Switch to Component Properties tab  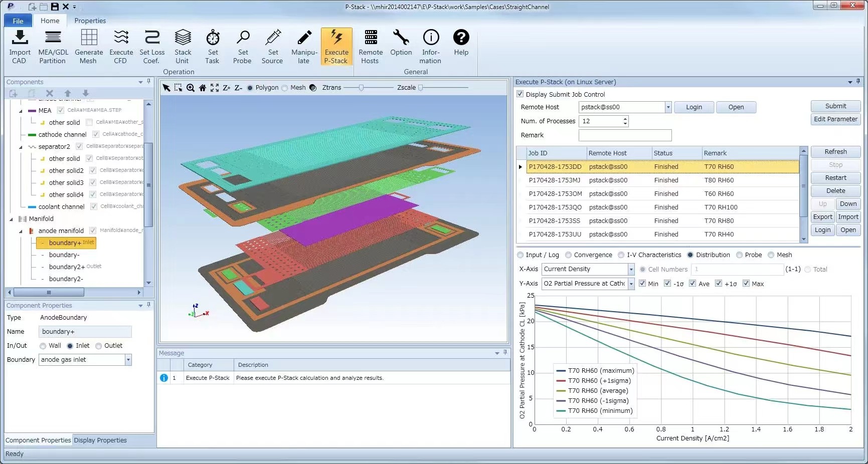click(x=38, y=440)
